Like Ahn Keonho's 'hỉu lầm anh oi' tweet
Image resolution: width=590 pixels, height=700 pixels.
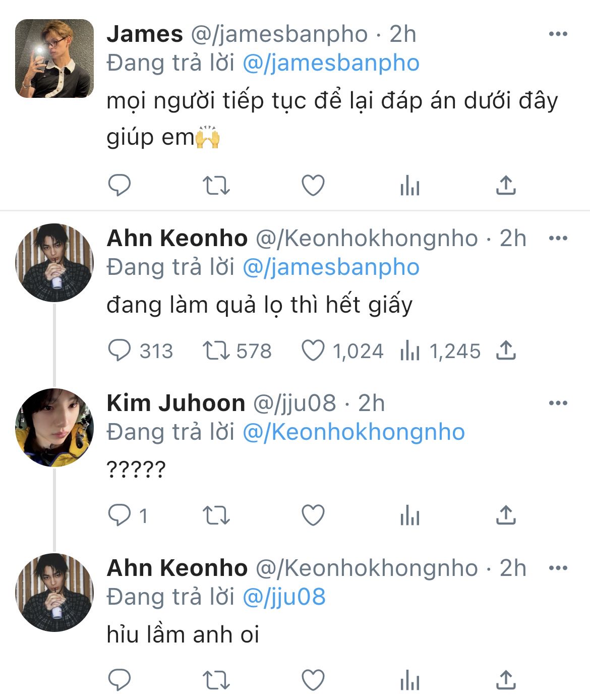[x=313, y=680]
